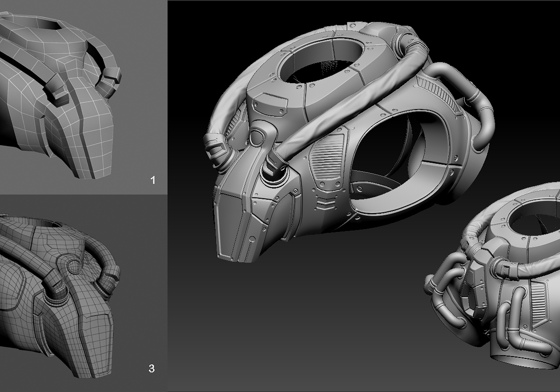Select the dense wireframe image numbered 3
560x392 pixels.
pos(83,294)
